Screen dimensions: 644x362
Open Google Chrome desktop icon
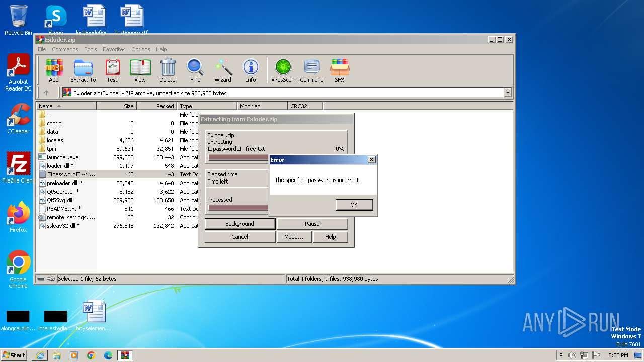(x=18, y=269)
